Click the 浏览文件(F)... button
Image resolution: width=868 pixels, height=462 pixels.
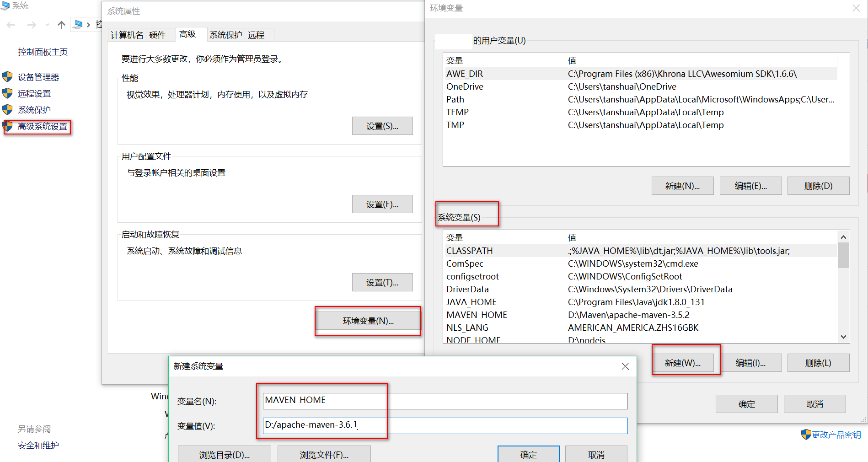[x=324, y=454]
